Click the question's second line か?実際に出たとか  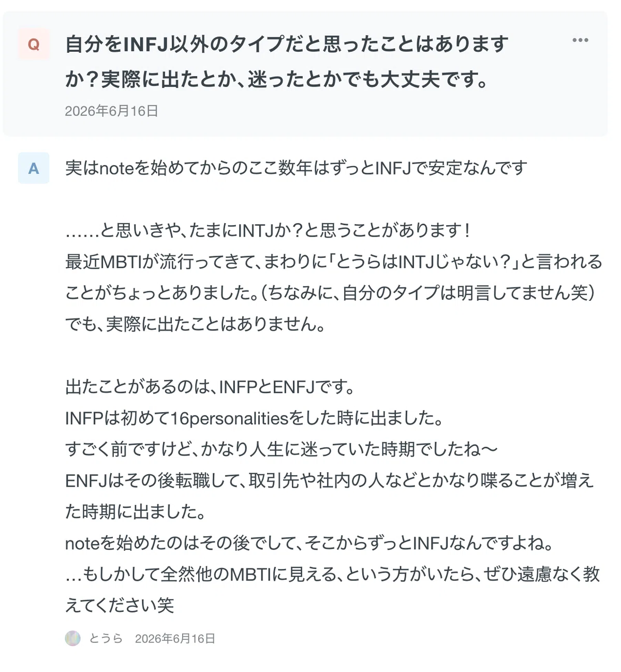(277, 79)
